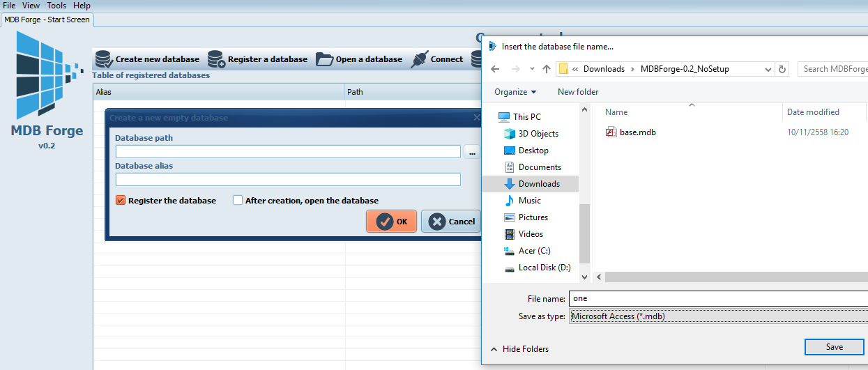The image size is (868, 370).
Task: Open the Tools menu
Action: (56, 6)
